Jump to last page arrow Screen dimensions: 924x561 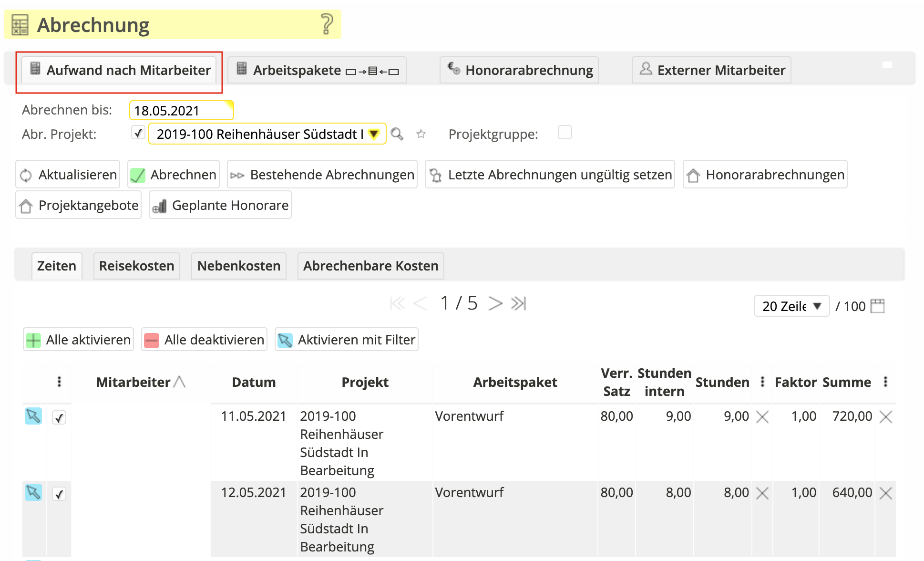(518, 303)
